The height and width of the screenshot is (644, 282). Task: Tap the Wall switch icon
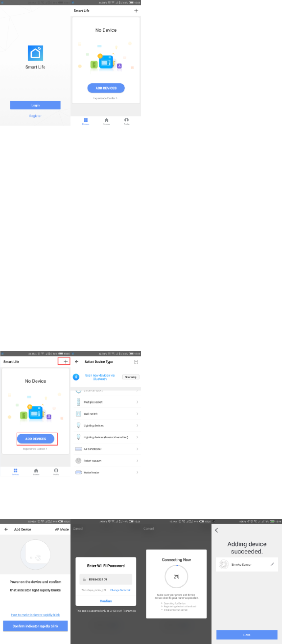click(78, 414)
